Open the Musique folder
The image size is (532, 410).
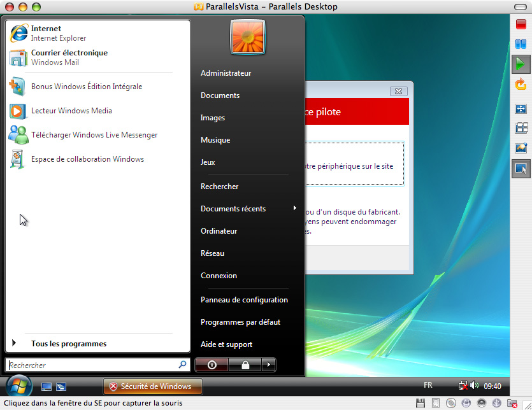click(x=215, y=140)
